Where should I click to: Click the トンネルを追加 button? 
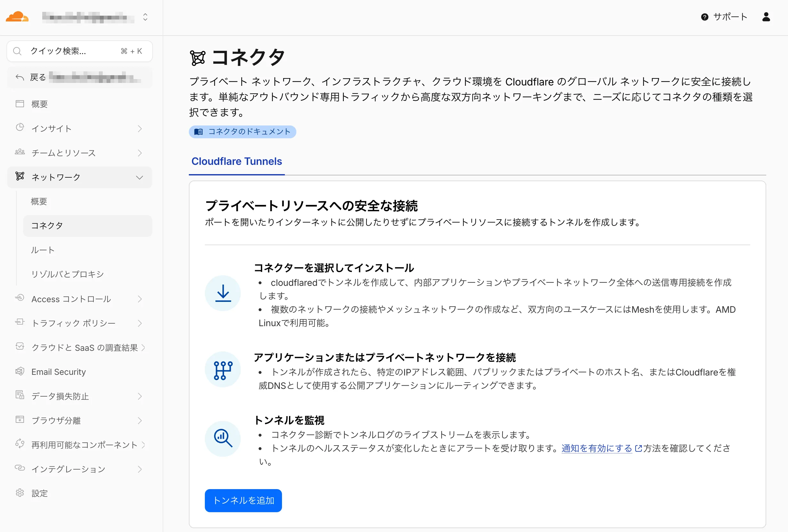tap(244, 500)
